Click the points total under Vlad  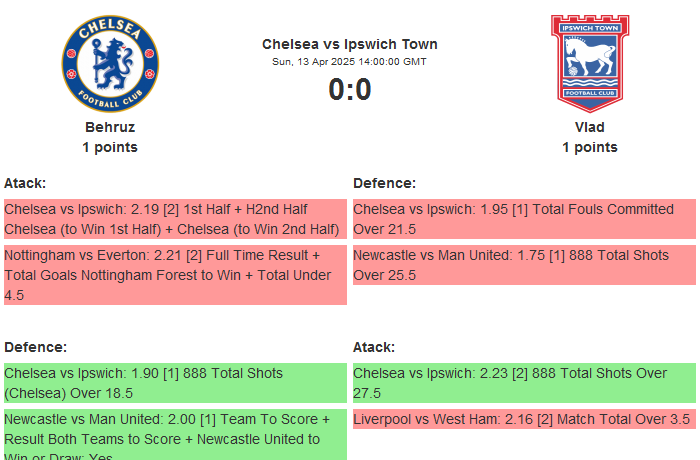[x=590, y=147]
